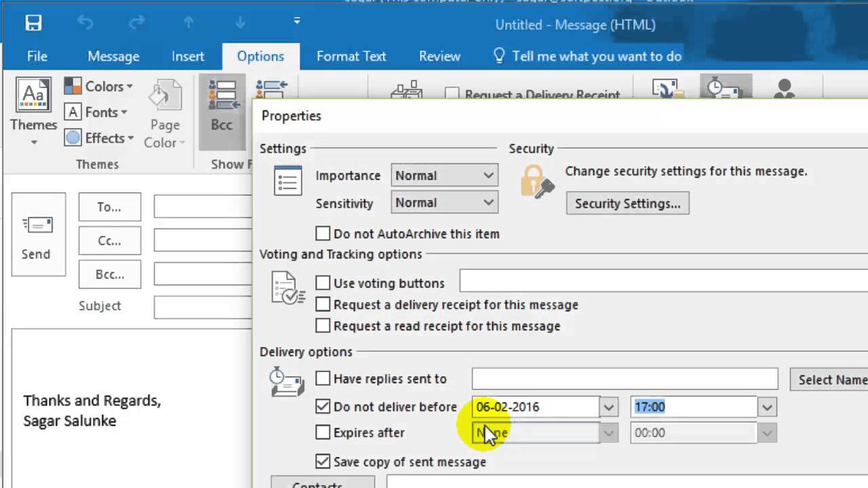
Task: Open the 17:00 delivery time dropdown arrow
Action: pyautogui.click(x=767, y=407)
